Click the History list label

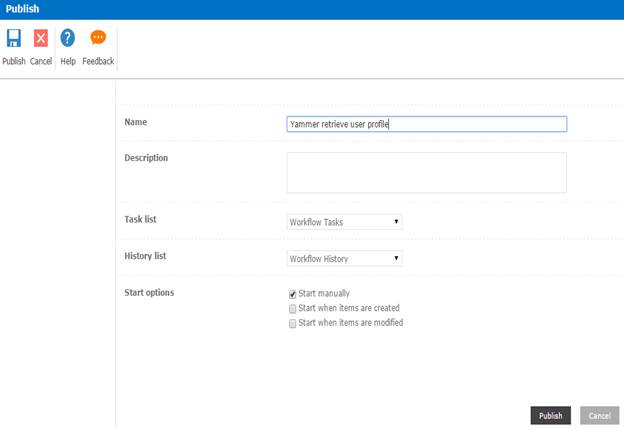[x=145, y=256]
